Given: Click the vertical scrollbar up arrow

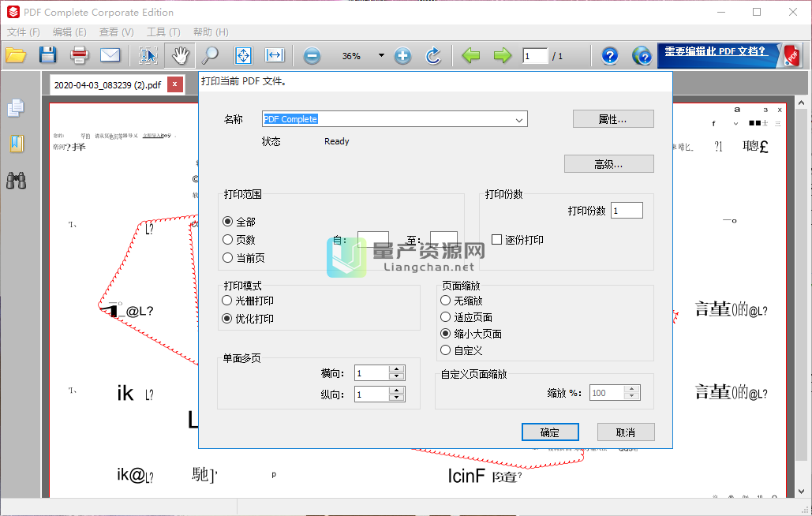Looking at the screenshot, I should 801,103.
